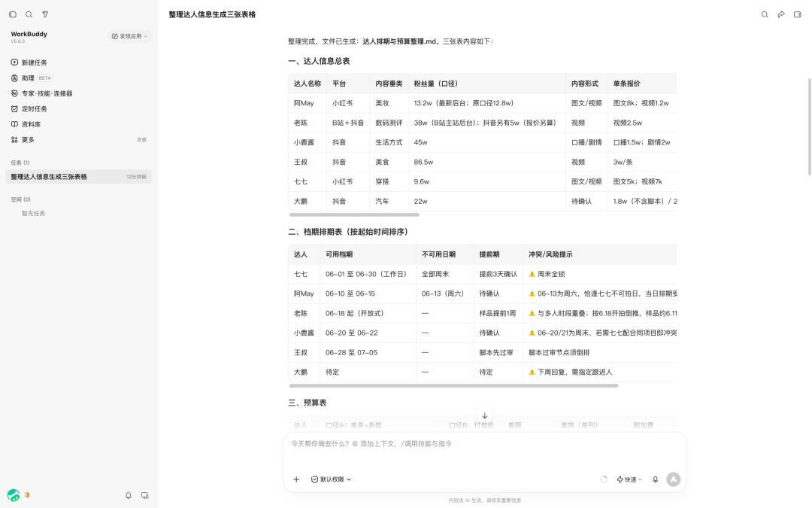Jump to latest message with down arrow

click(485, 415)
